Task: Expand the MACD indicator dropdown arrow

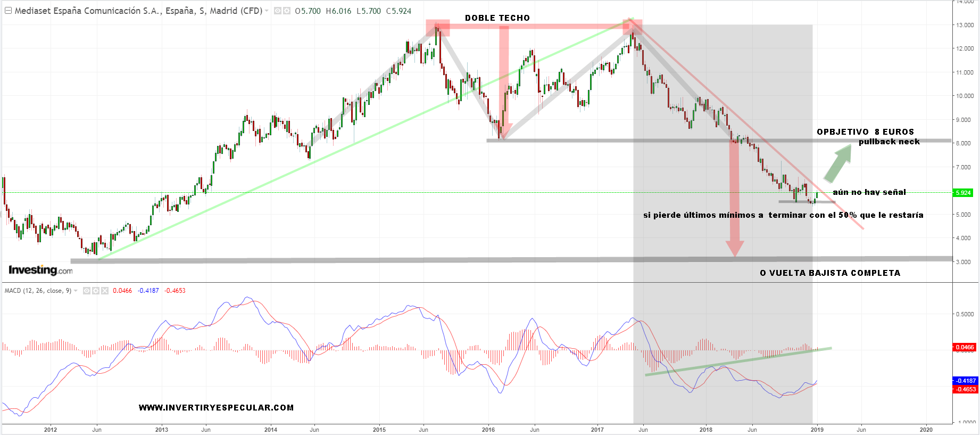Action: (76, 291)
